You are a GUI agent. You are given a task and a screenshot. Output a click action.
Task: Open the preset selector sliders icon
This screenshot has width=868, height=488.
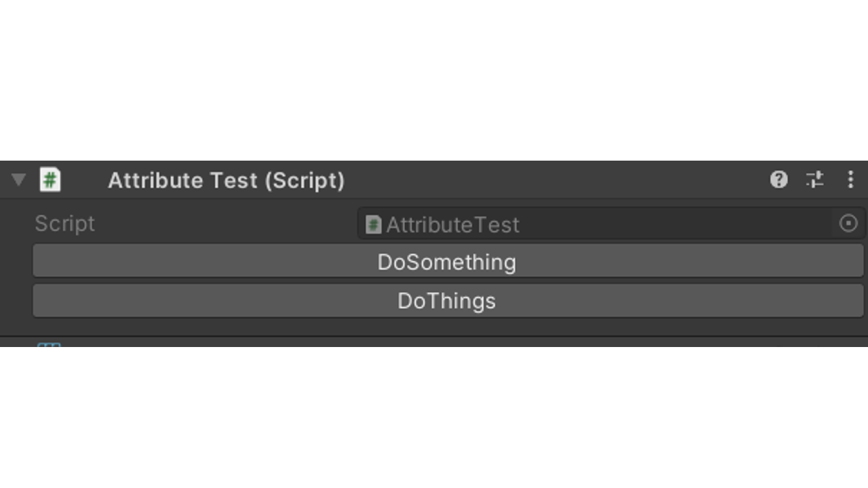(x=814, y=180)
